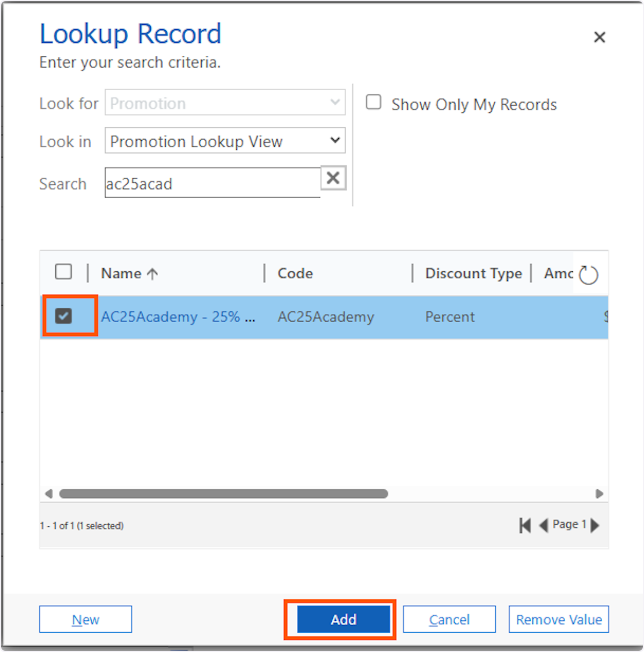Click the AC25Academy code cell

point(326,317)
